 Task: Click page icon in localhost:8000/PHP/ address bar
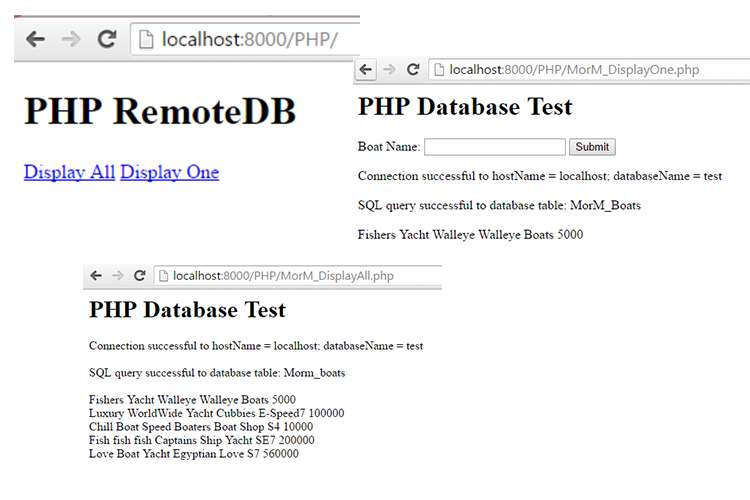(x=146, y=39)
